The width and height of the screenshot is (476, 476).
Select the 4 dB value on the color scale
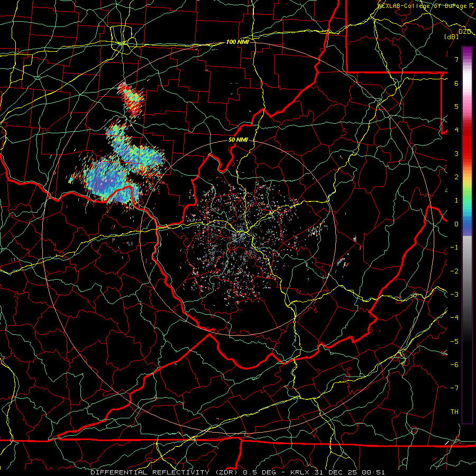(456, 130)
